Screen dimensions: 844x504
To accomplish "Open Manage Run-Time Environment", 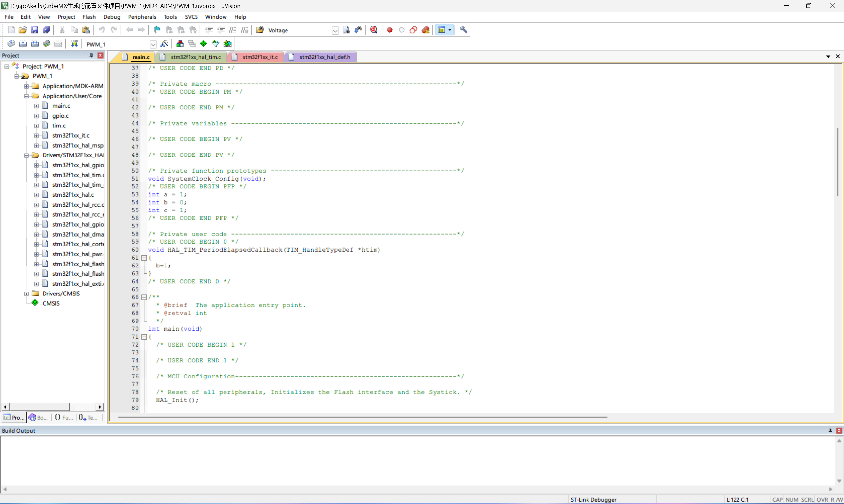I will (x=204, y=43).
